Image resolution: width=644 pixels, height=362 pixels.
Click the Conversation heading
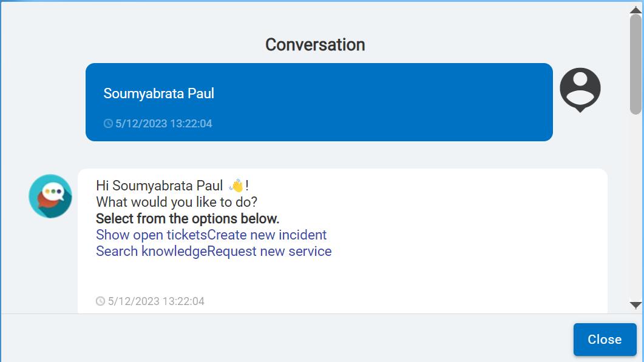315,44
